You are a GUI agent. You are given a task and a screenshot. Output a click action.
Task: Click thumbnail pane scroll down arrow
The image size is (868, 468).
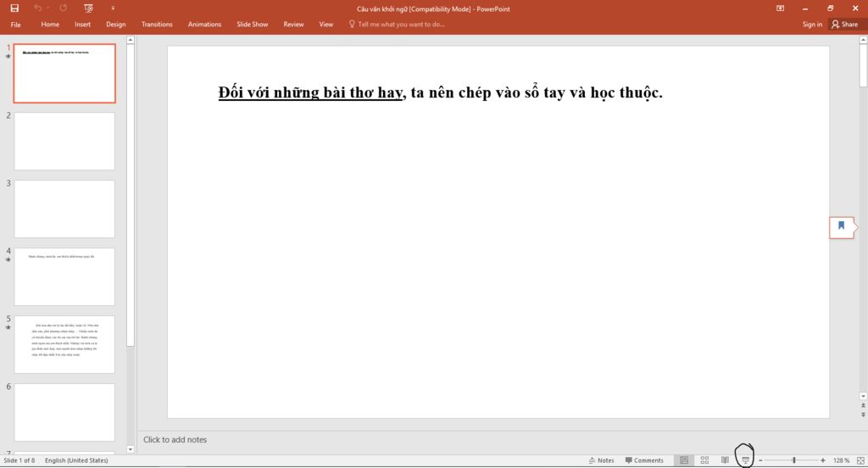[131, 449]
